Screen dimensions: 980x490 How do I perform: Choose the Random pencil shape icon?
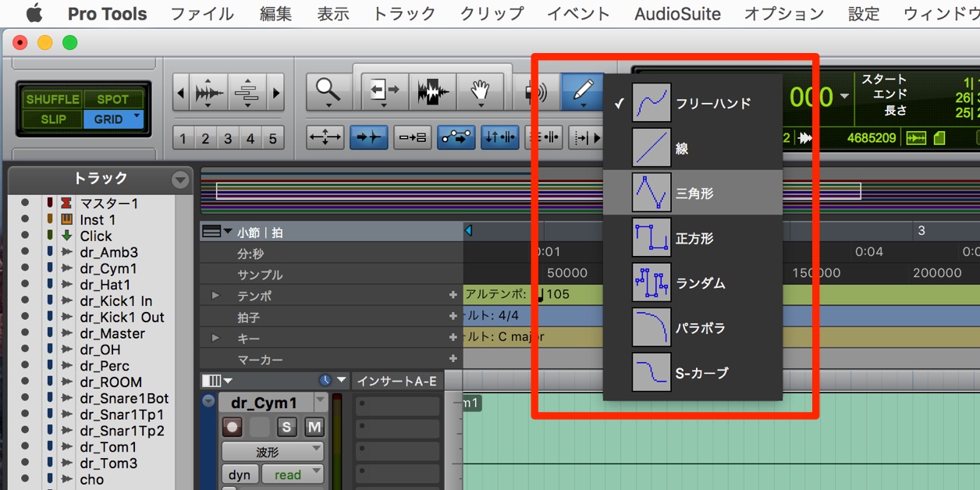coord(652,282)
